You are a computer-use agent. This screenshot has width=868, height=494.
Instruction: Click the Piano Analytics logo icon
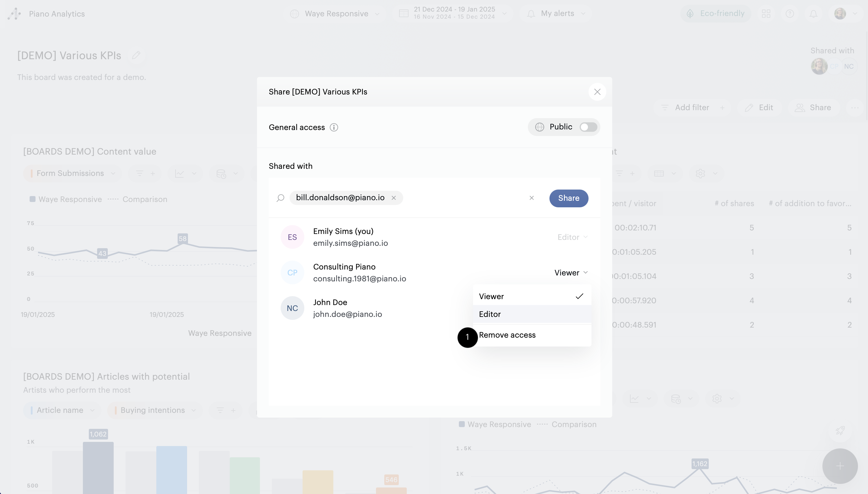(x=14, y=14)
